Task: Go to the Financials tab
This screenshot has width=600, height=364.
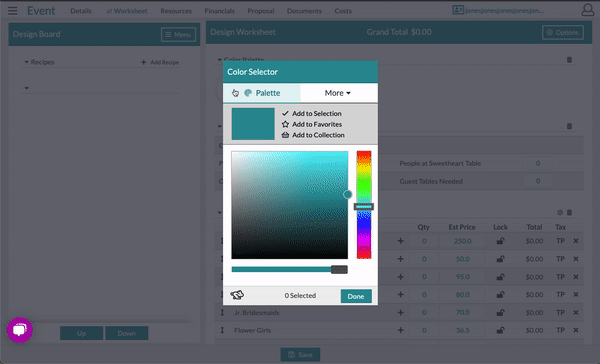Action: click(219, 11)
